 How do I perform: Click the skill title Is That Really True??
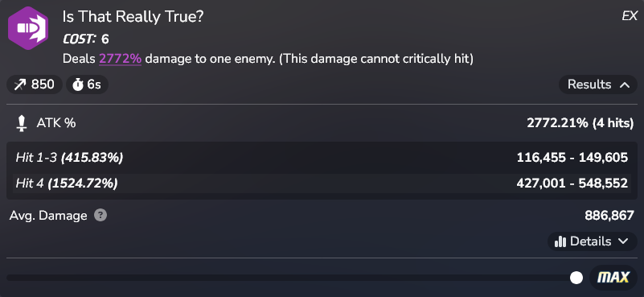(x=133, y=16)
